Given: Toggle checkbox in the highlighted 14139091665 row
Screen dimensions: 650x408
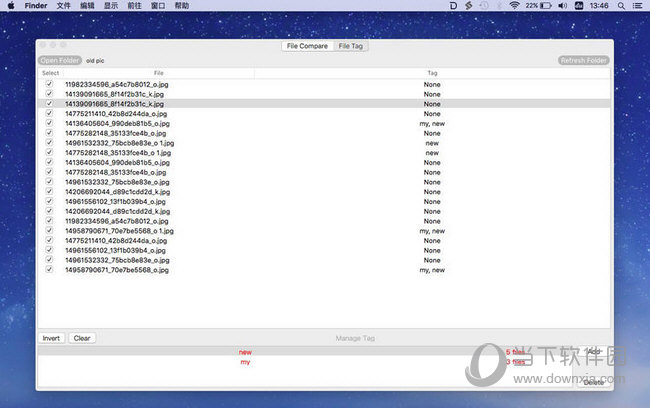Looking at the screenshot, I should (x=49, y=103).
